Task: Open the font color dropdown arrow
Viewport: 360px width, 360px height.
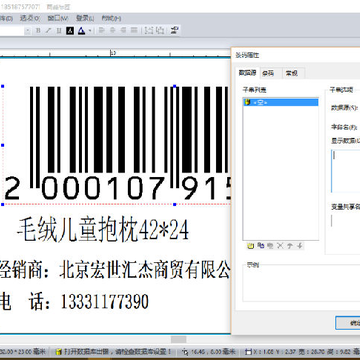Action: tap(90, 31)
